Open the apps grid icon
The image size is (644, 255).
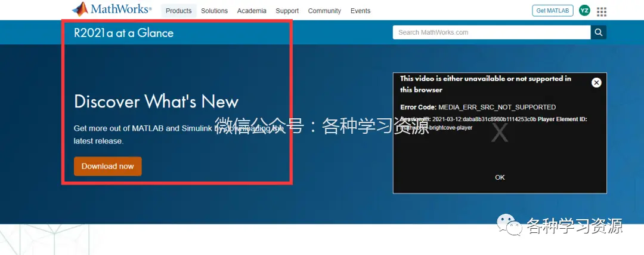click(x=602, y=12)
